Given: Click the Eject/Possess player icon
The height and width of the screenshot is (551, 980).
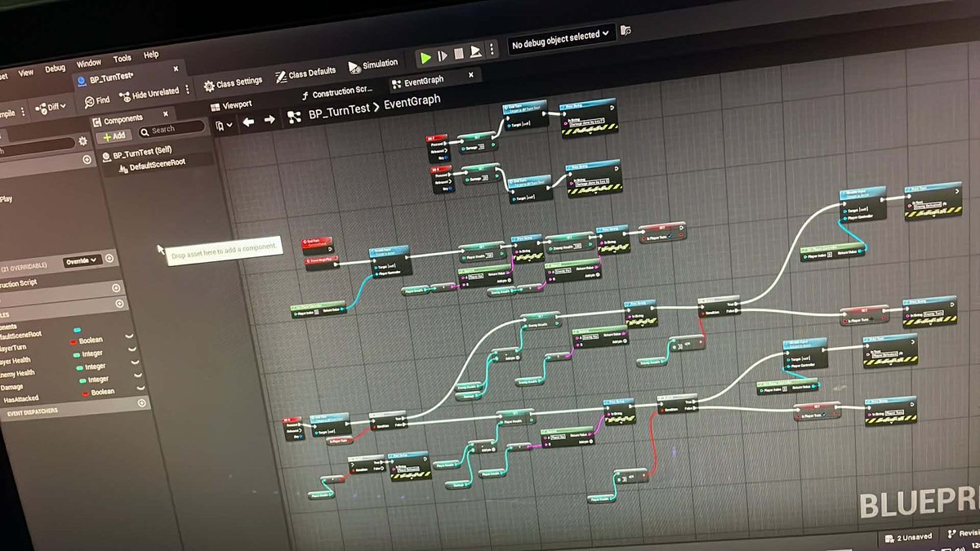Looking at the screenshot, I should click(x=476, y=53).
